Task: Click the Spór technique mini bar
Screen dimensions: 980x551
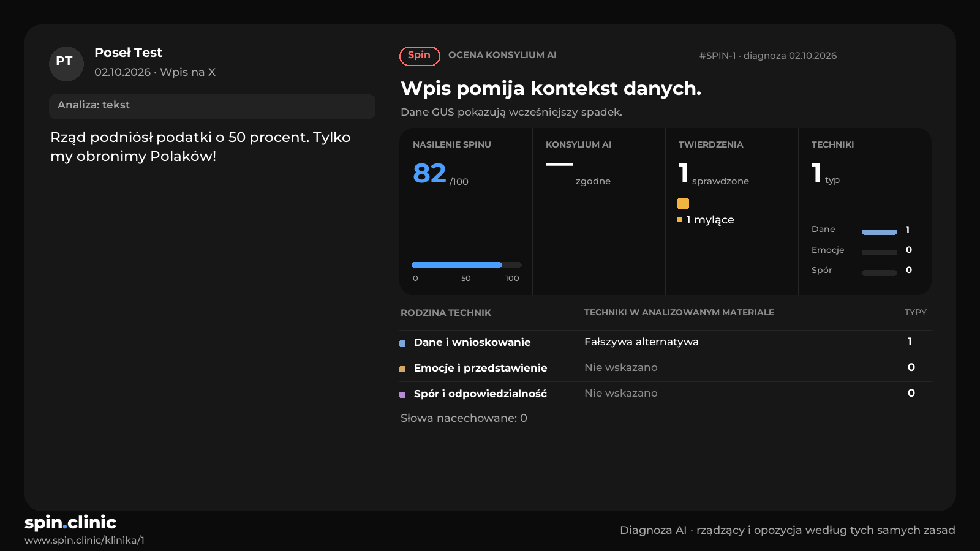Action: click(x=880, y=272)
